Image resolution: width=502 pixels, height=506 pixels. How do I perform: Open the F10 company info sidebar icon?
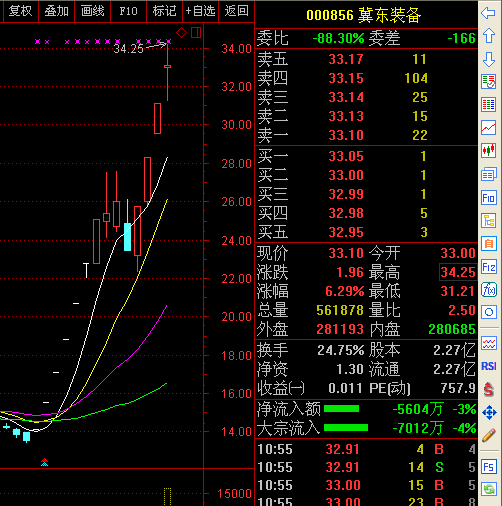pos(488,198)
